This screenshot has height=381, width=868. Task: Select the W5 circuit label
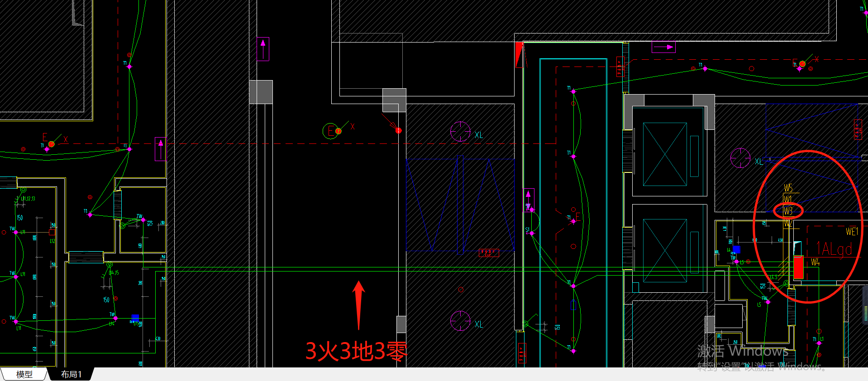[788, 188]
